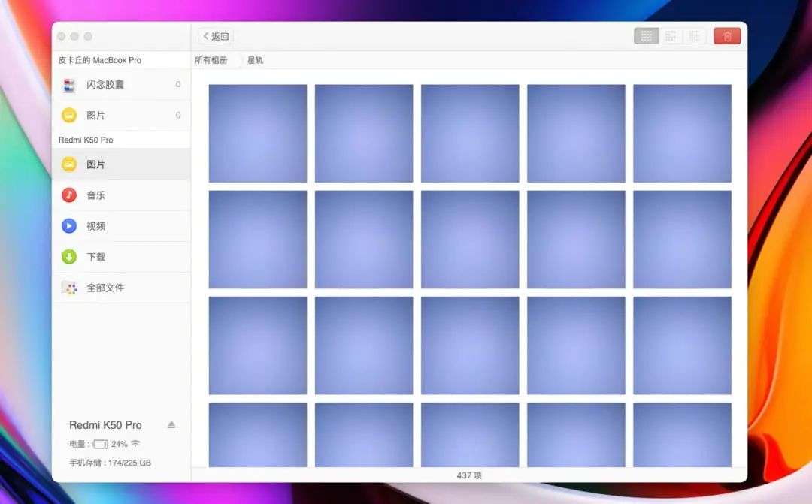
Task: Switch to the rightmost view-mode button
Action: click(x=694, y=36)
